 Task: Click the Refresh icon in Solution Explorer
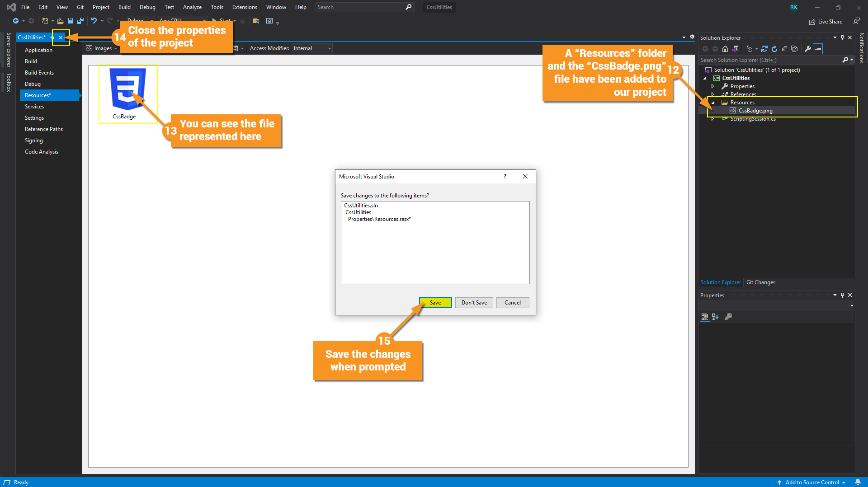click(x=774, y=49)
